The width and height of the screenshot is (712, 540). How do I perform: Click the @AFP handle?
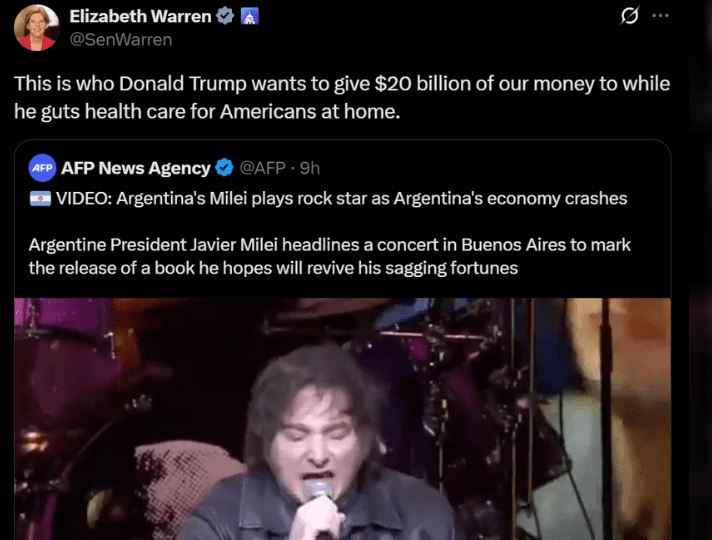262,168
